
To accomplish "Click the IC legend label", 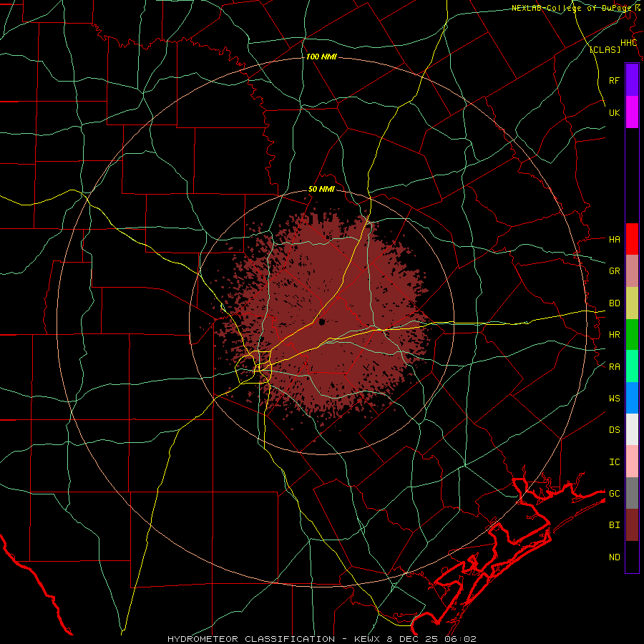I will click(x=614, y=462).
